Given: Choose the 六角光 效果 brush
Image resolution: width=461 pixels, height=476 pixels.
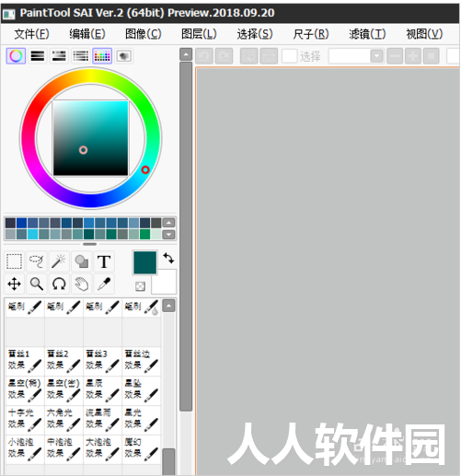Looking at the screenshot, I should tap(63, 420).
